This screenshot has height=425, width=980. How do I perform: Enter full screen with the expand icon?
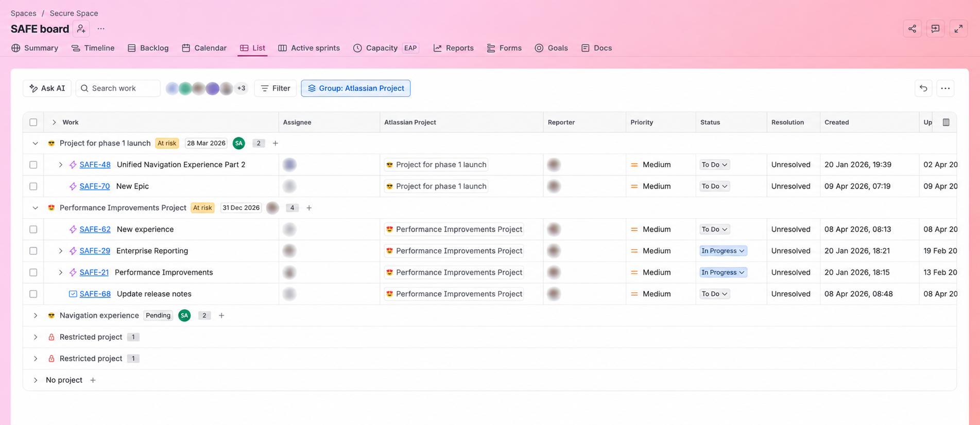point(958,29)
